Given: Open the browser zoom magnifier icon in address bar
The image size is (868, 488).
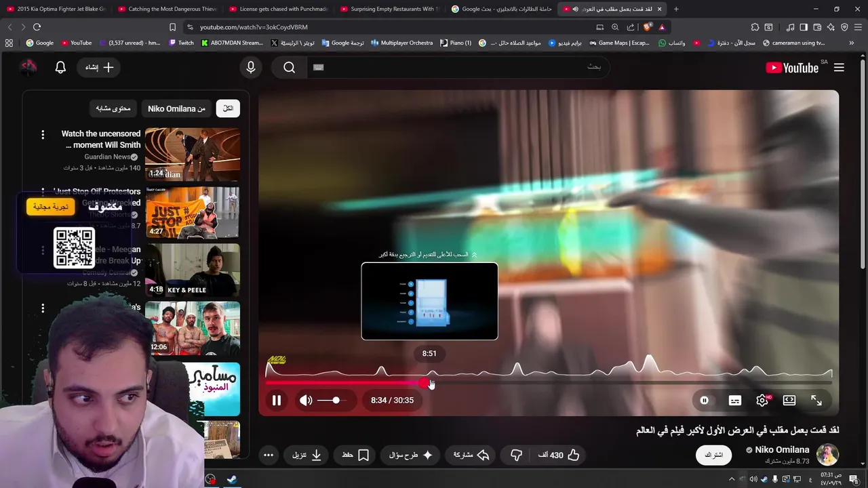Looking at the screenshot, I should [615, 27].
